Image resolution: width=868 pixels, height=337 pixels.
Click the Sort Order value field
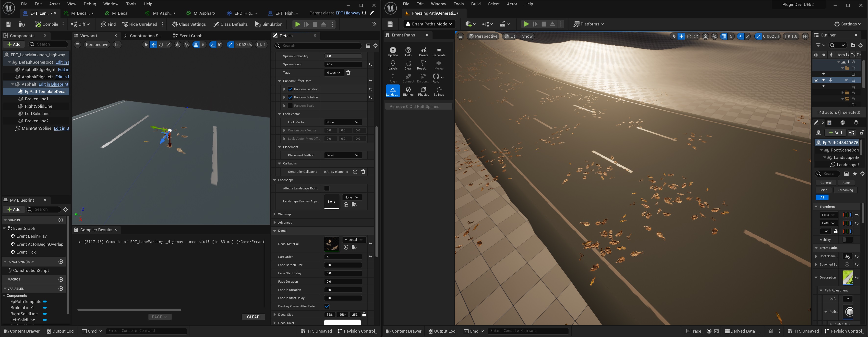pos(343,257)
